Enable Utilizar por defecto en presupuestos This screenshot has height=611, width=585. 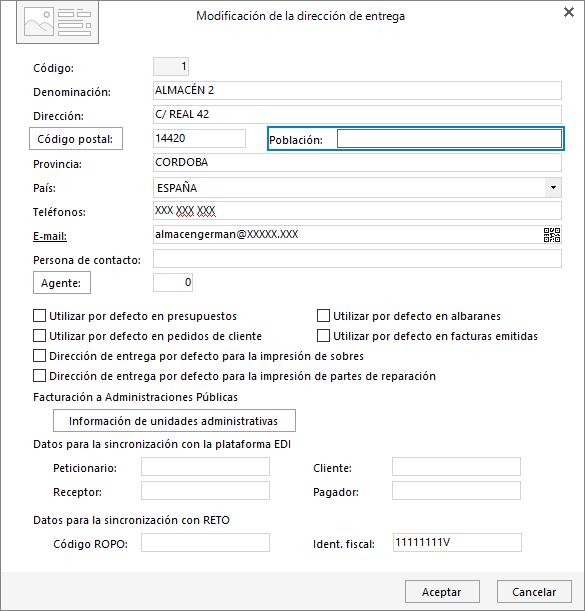(39, 316)
